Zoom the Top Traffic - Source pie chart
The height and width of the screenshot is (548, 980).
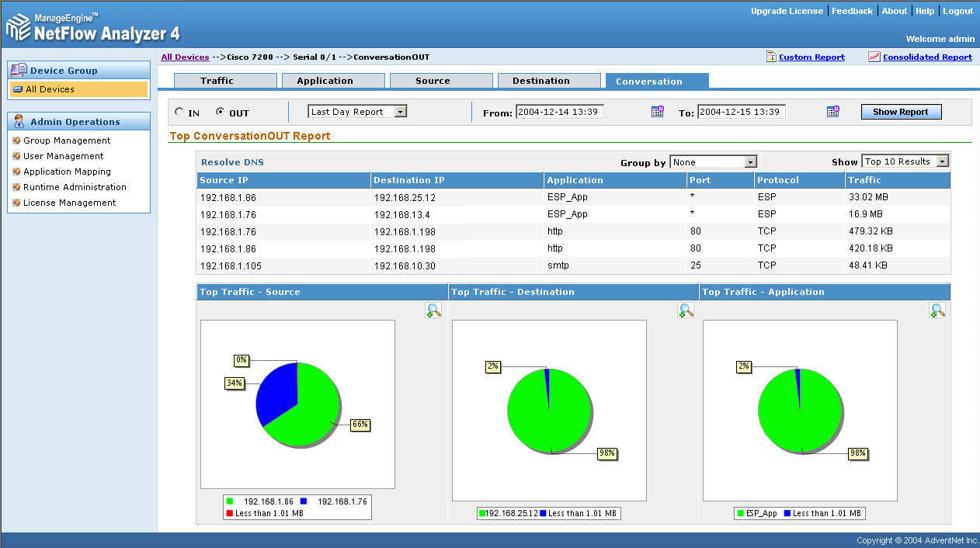pos(433,310)
